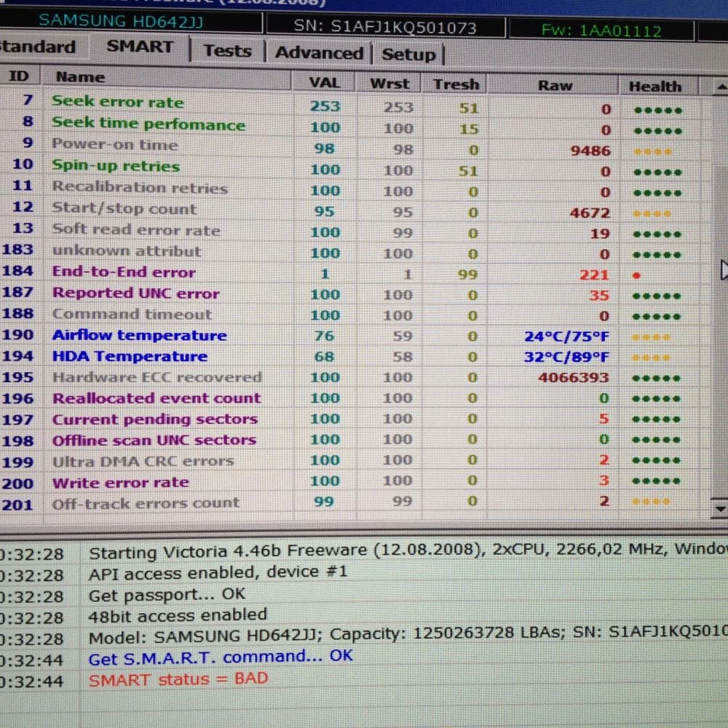The height and width of the screenshot is (728, 728).
Task: Click the Tresh column header
Action: coord(455,84)
